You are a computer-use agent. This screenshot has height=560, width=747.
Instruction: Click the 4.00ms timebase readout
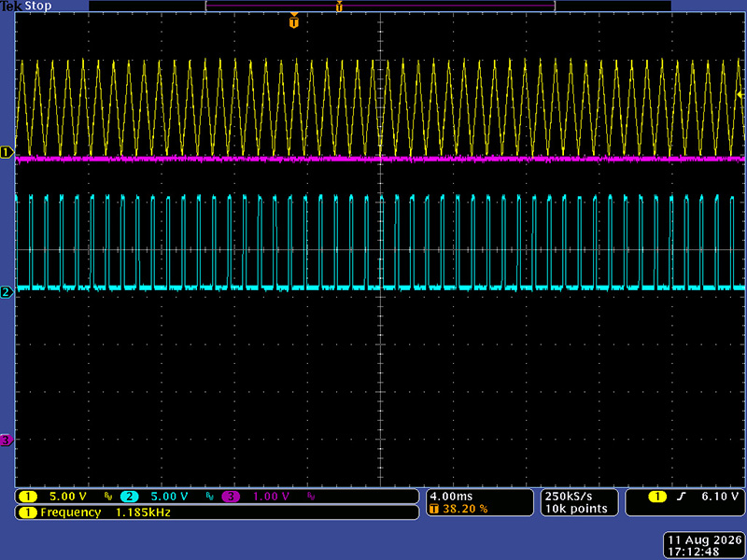click(x=451, y=497)
